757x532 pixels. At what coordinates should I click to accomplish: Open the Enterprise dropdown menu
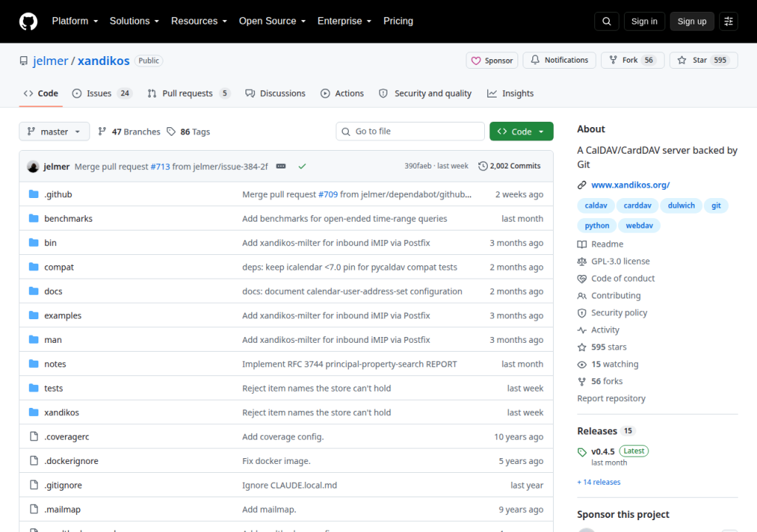coord(344,21)
